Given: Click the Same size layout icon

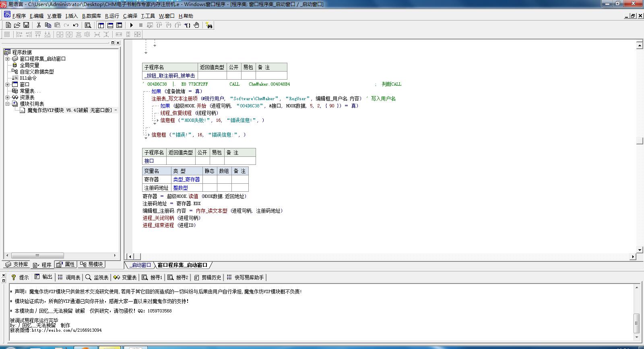Looking at the screenshot, I should pos(137,35).
